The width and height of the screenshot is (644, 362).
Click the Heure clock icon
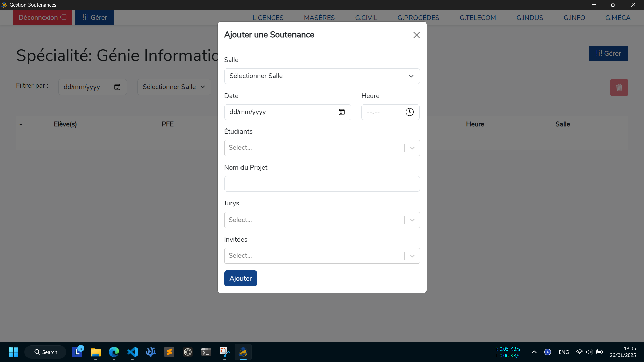click(x=409, y=112)
